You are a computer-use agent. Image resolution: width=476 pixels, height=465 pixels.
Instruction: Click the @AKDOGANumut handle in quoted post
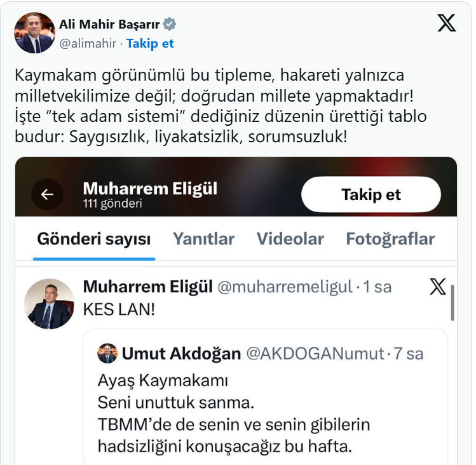click(315, 353)
